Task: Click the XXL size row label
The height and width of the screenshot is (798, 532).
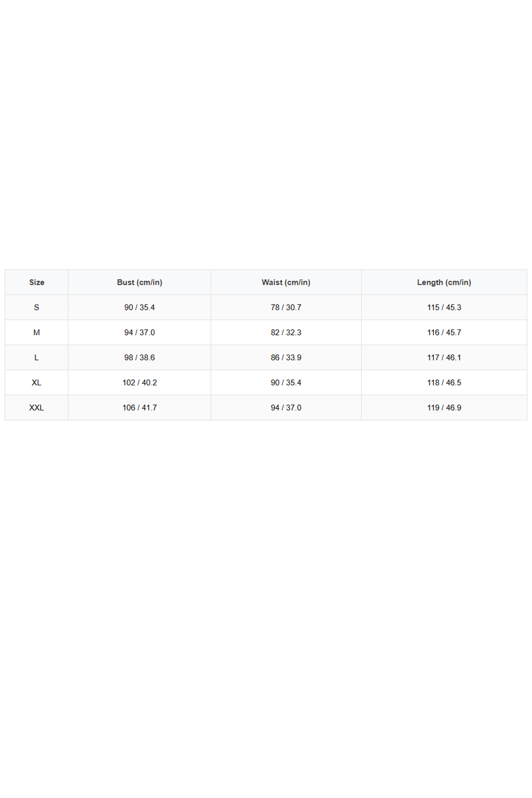Action: pos(37,407)
